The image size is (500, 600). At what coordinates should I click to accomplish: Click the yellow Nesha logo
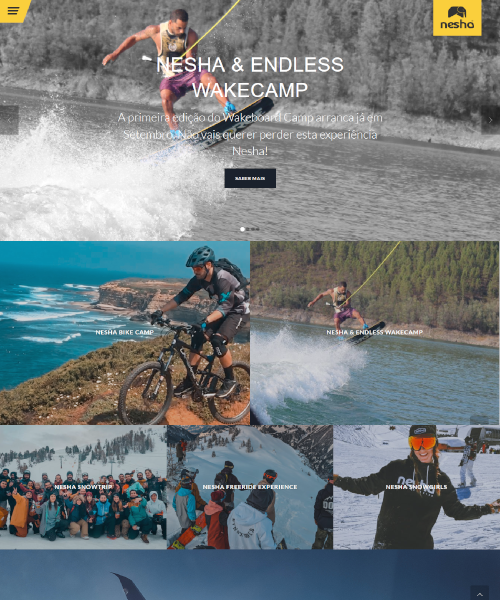457,18
